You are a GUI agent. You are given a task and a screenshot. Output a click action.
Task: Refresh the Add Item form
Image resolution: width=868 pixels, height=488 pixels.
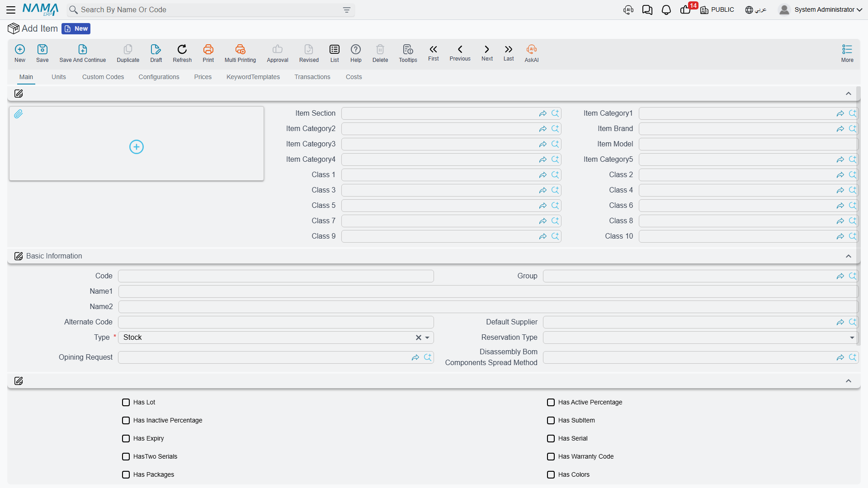pos(182,53)
